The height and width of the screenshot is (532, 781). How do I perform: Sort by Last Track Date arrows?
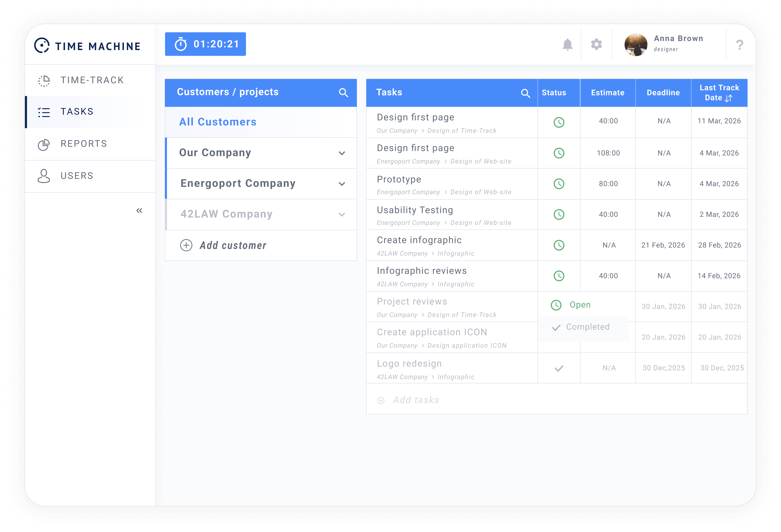[x=729, y=98]
